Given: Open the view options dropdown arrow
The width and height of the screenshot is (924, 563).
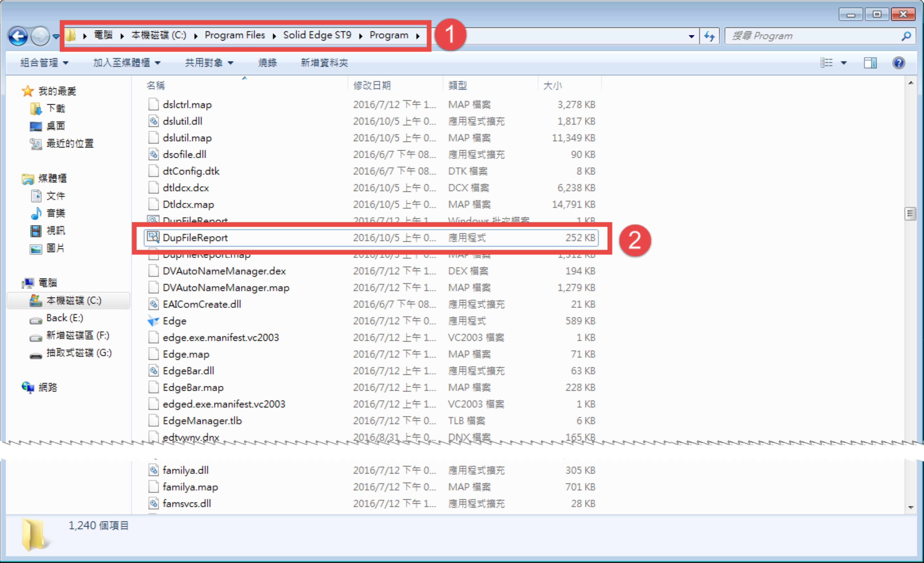Looking at the screenshot, I should 844,63.
